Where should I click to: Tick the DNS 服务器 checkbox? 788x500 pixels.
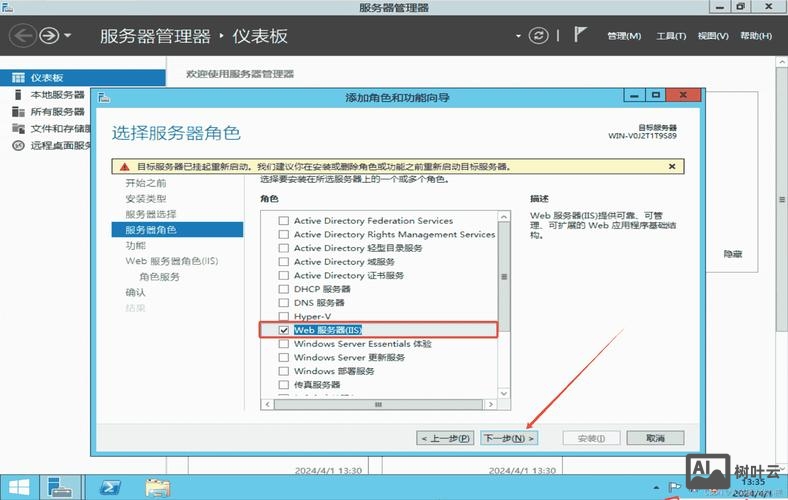pos(284,303)
